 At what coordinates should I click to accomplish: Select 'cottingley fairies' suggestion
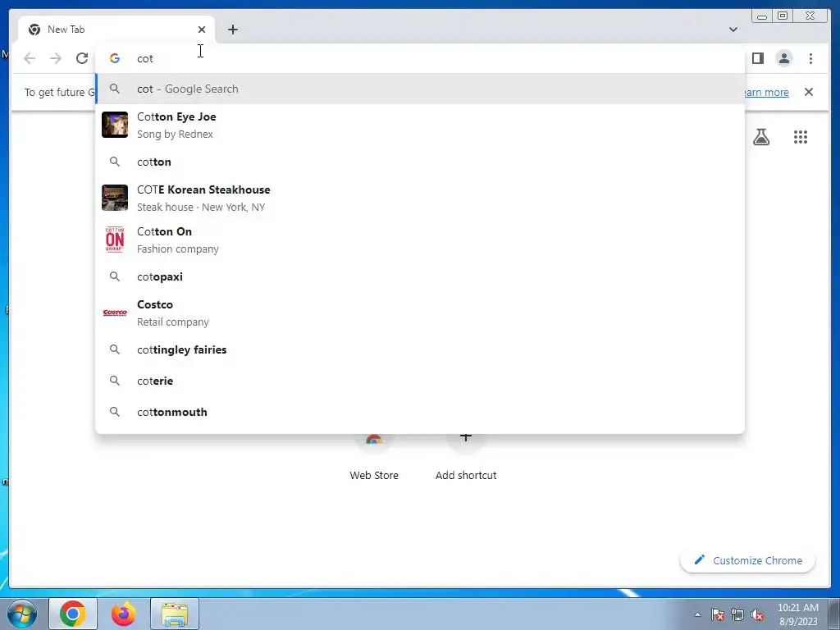(x=419, y=349)
